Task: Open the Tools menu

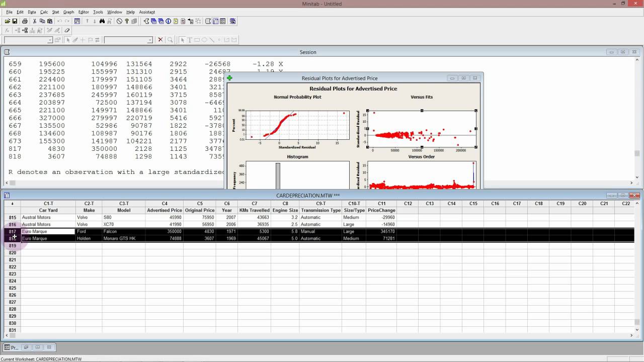Action: pyautogui.click(x=98, y=12)
